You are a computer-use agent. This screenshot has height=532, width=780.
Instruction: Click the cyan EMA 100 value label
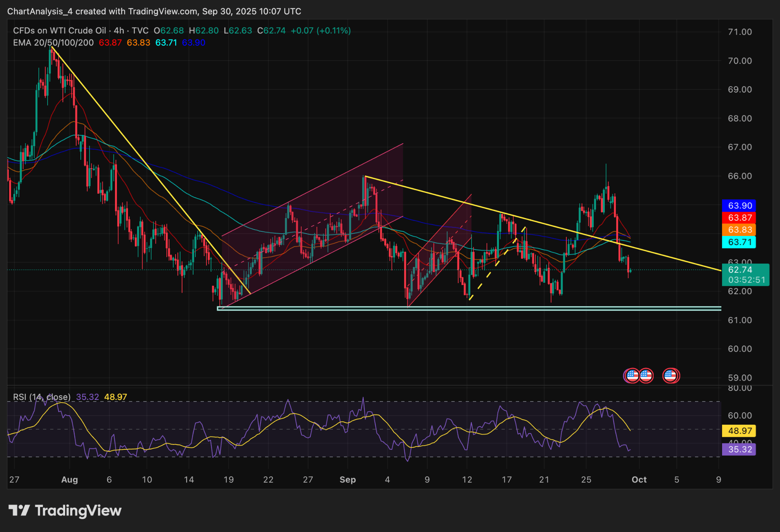(x=165, y=43)
